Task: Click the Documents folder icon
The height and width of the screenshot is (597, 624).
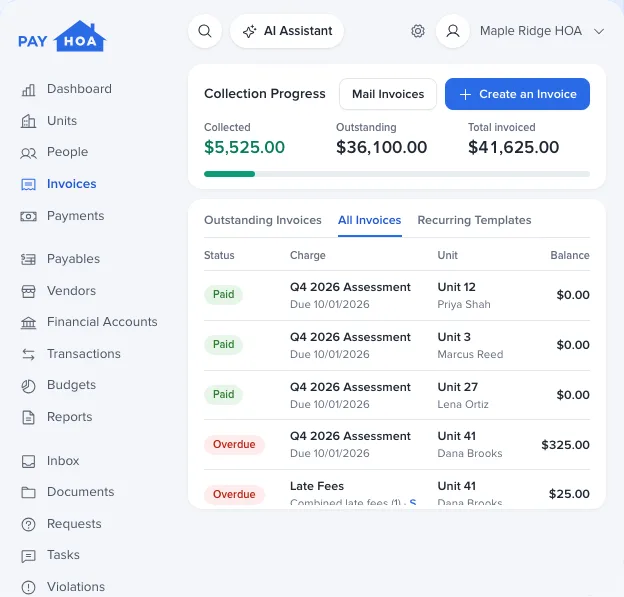Action: (28, 492)
